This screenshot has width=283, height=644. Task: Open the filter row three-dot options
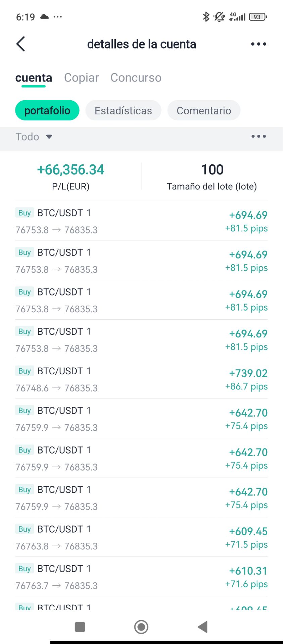[x=258, y=137]
